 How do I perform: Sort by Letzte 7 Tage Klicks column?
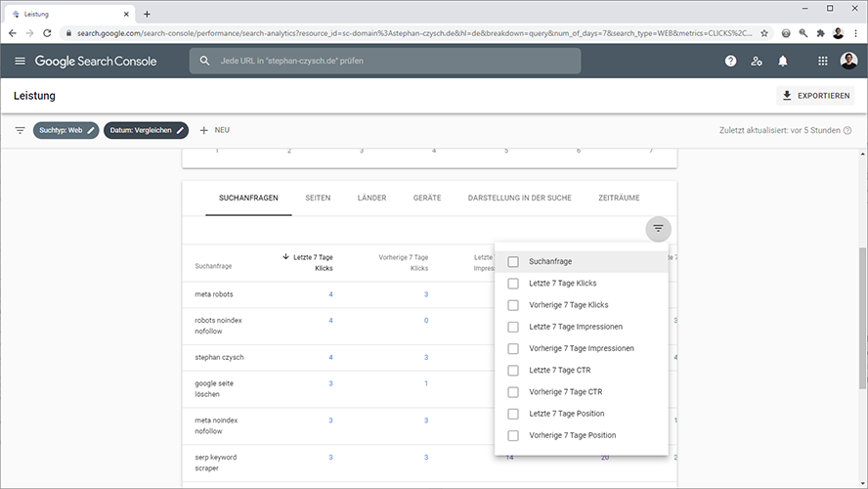(308, 262)
